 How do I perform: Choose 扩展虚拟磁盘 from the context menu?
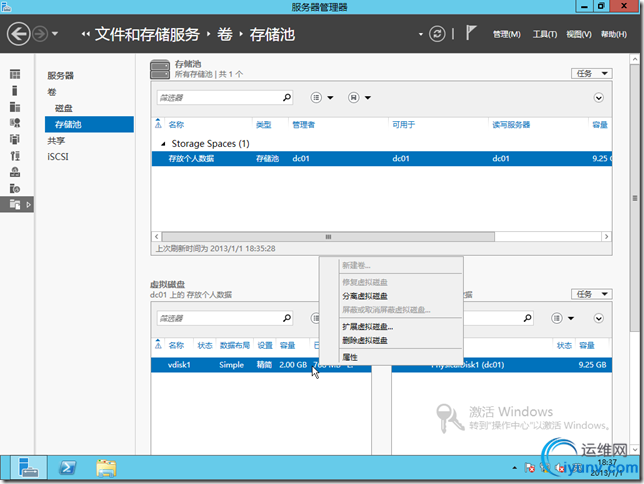click(x=367, y=327)
